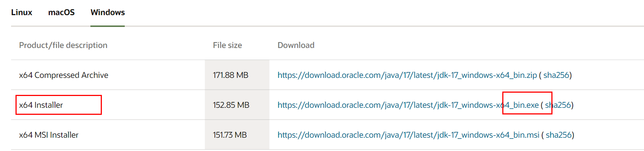Screen dimensions: 644x151
Task: Click the 151.73 MB file size cell
Action: pyautogui.click(x=230, y=135)
